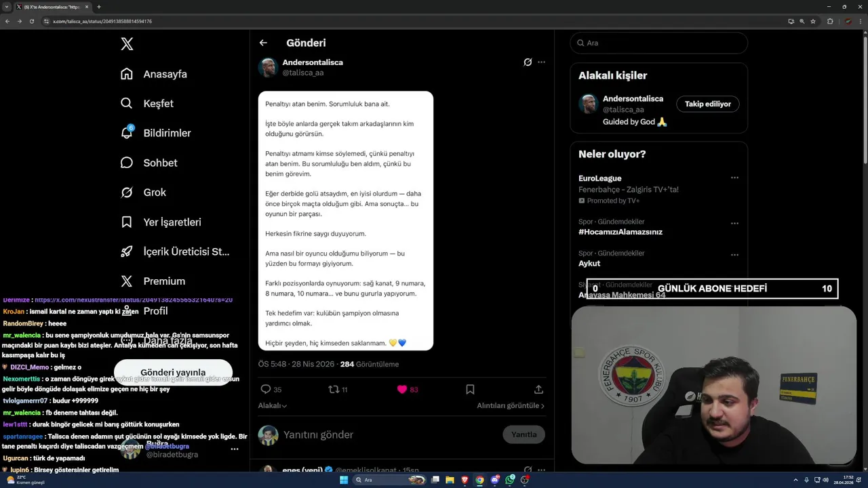Open enes (yeni) reply author name

pos(302,470)
